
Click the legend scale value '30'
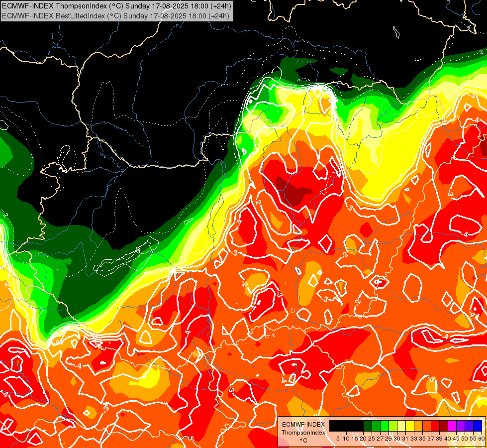397,439
